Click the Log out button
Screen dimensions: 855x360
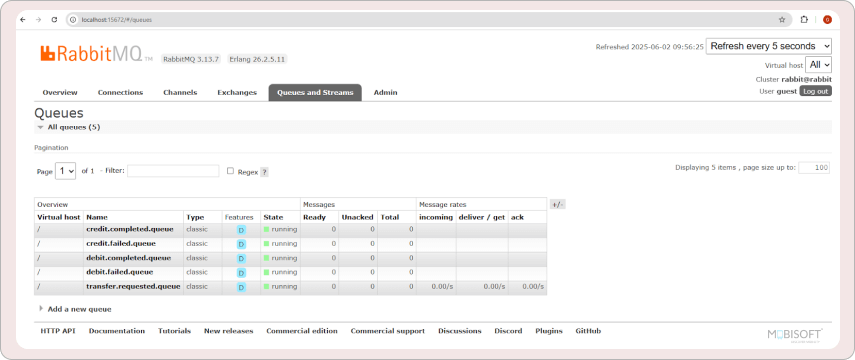coord(816,91)
